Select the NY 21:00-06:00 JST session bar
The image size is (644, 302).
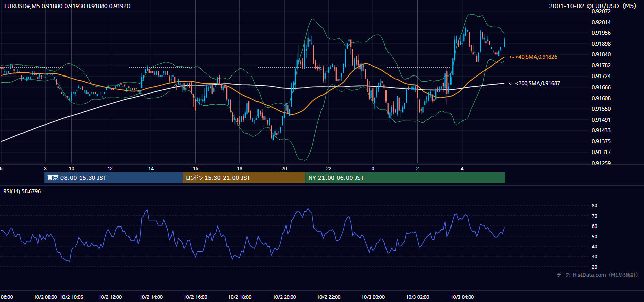tap(405, 178)
